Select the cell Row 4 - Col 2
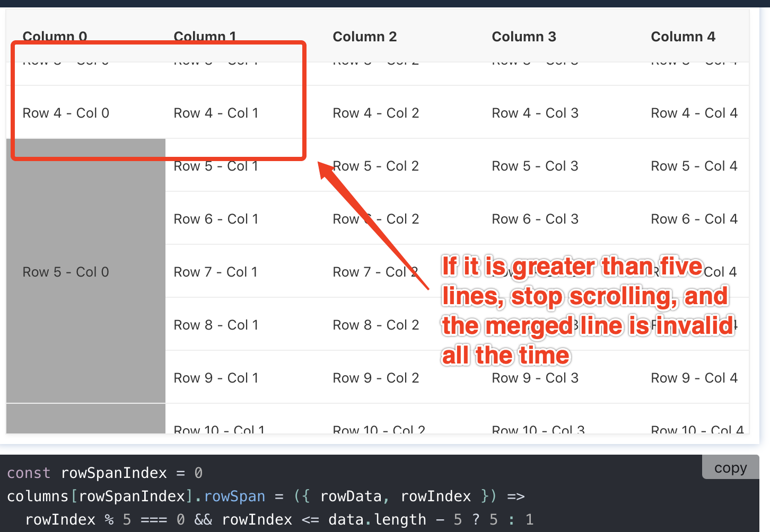 point(376,112)
